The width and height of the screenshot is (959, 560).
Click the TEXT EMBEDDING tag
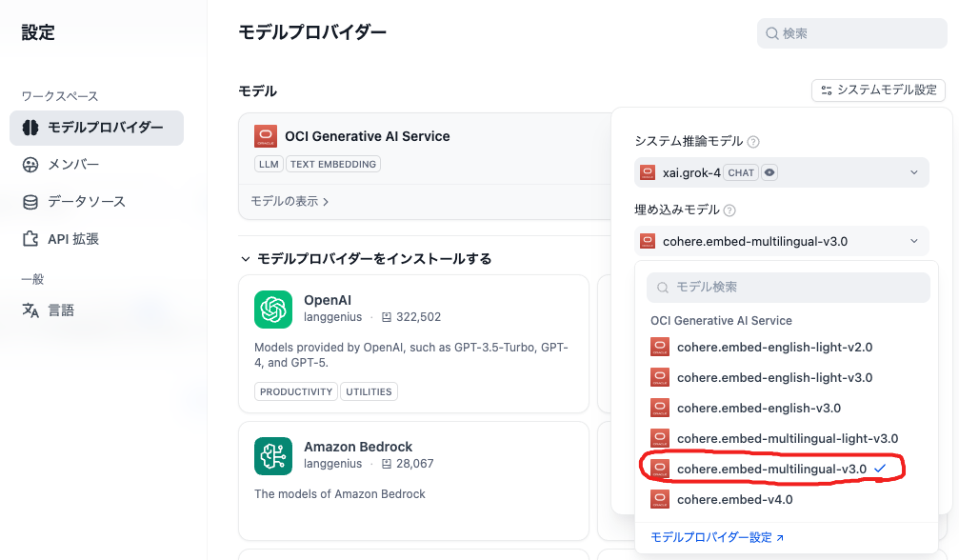[333, 164]
